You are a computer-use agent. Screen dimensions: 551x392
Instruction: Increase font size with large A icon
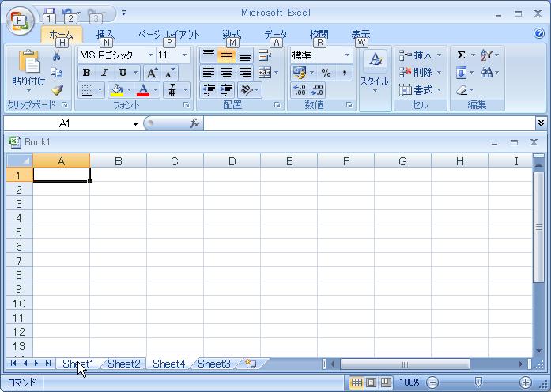tap(152, 73)
